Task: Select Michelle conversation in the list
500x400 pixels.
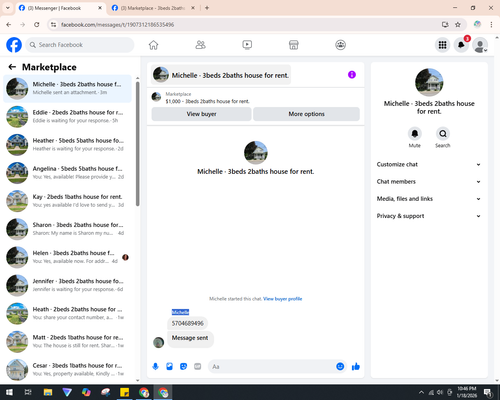Action: pyautogui.click(x=68, y=88)
